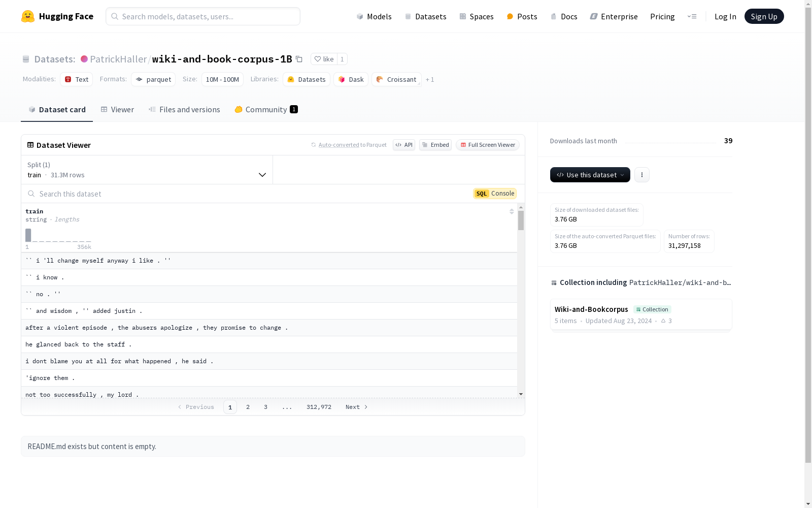Click the row "`` i know ."
The image size is (812, 508).
pos(269,277)
